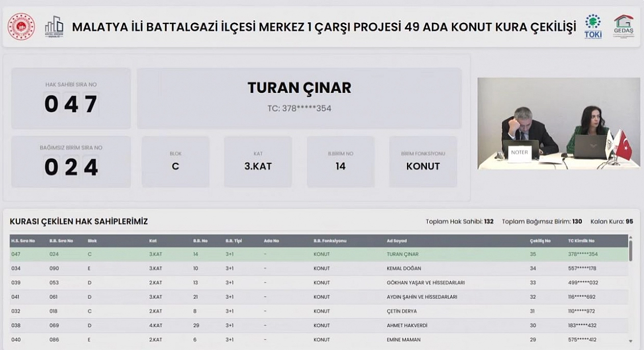
Task: Click the scrollbar up arrow in the table
Action: (631, 238)
